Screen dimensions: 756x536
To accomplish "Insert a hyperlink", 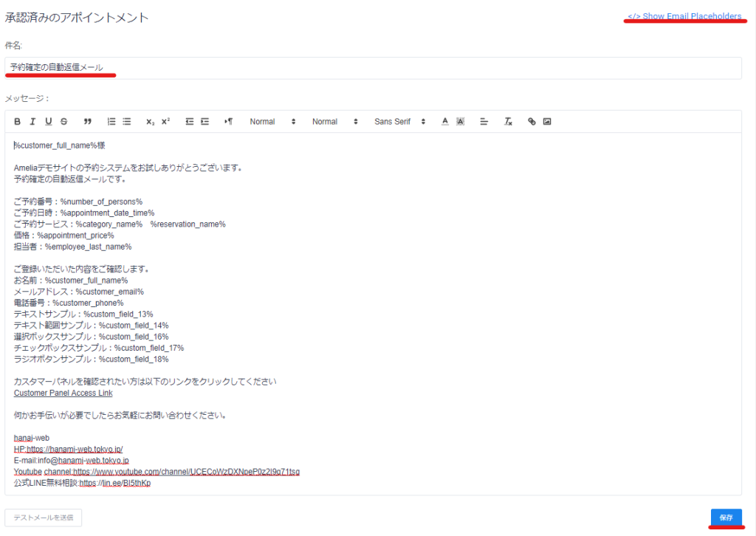I will (532, 122).
